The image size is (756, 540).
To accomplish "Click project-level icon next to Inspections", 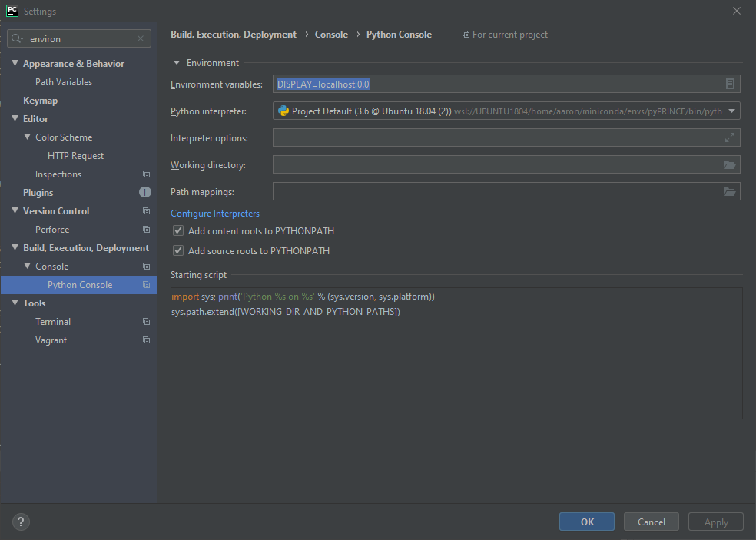I will click(146, 174).
